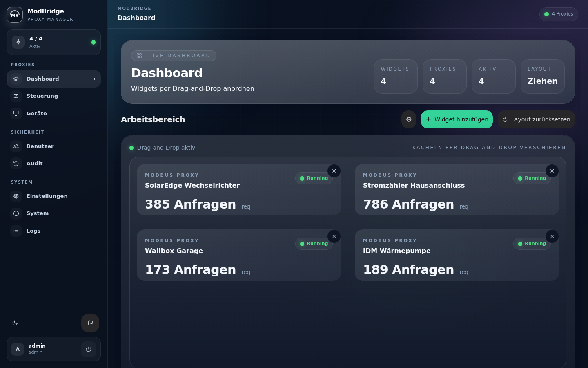Click the Layout Ziehen stat card
Viewport: 588px width, 368px height.
pyautogui.click(x=543, y=76)
